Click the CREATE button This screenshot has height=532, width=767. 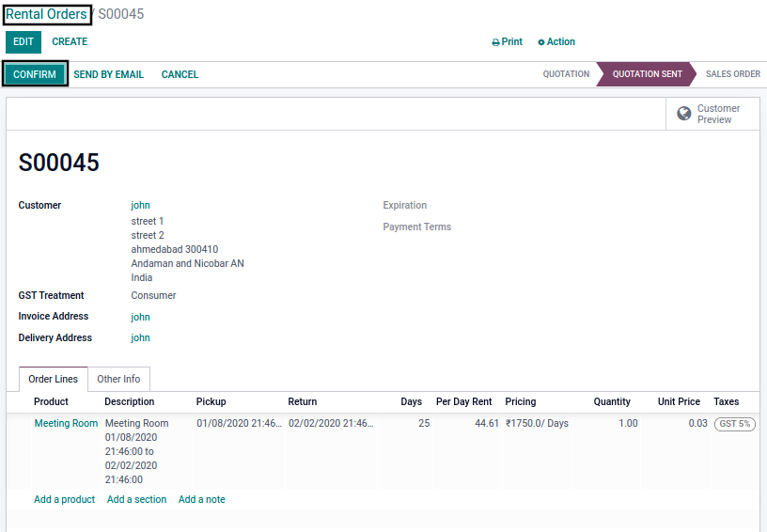pyautogui.click(x=70, y=42)
